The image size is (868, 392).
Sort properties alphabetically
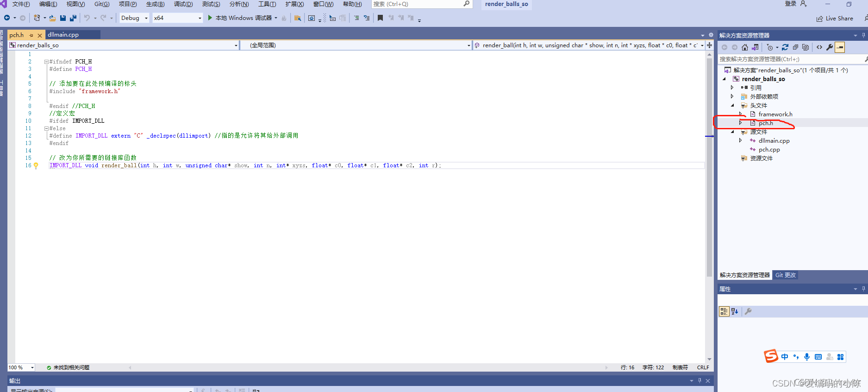tap(735, 311)
